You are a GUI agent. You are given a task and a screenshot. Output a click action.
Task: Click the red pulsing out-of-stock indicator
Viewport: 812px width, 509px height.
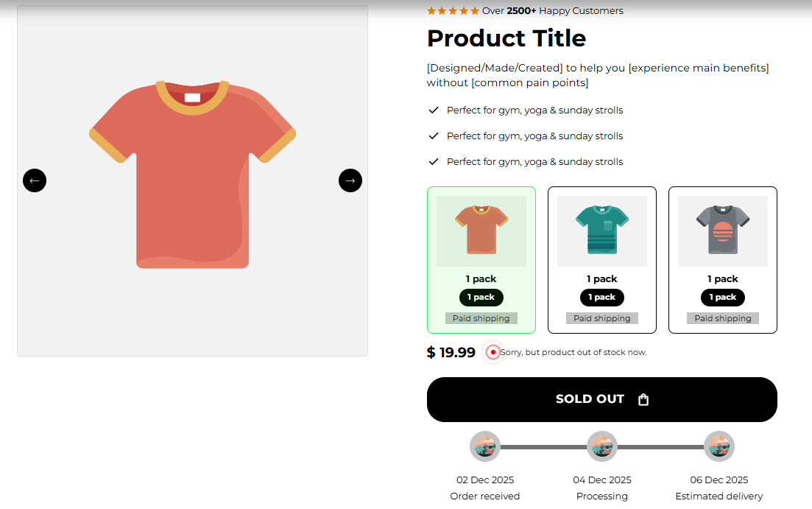click(493, 352)
